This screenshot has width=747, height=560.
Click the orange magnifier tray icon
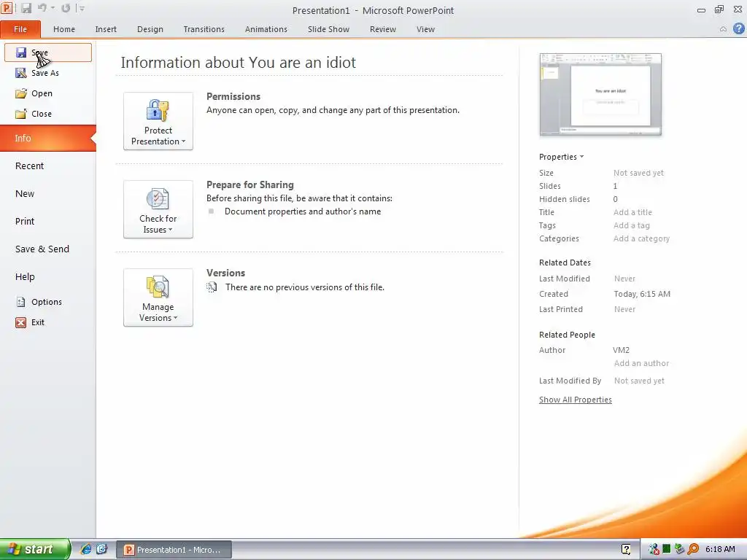[x=693, y=549]
